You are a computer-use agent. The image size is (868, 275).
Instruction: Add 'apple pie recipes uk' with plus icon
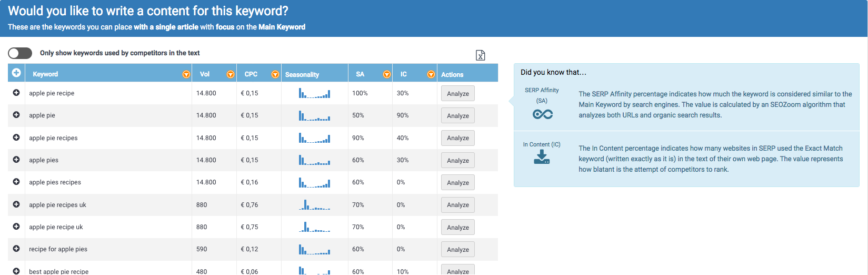tap(16, 204)
